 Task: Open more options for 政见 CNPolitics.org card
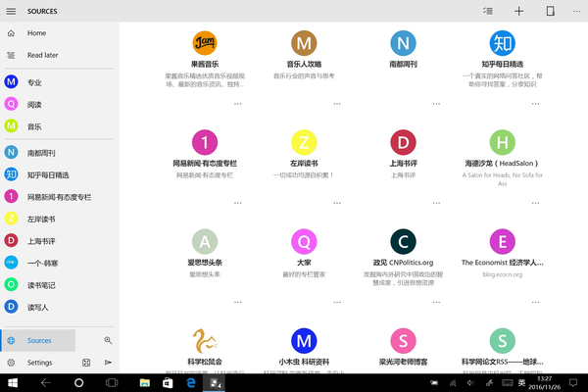(436, 302)
